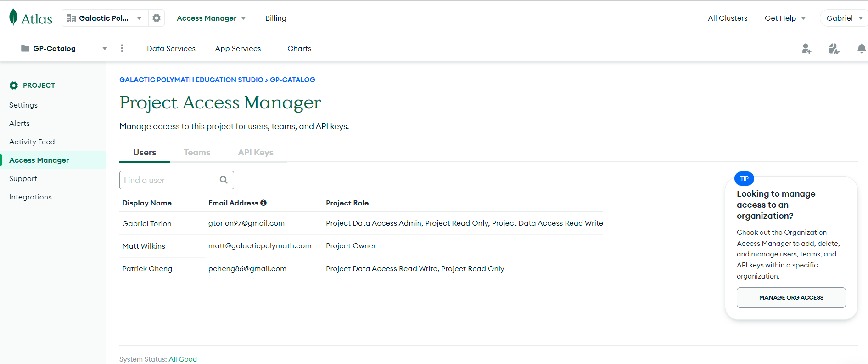Click the MANAGE ORG ACCESS button
Viewport: 868px width, 364px height.
point(791,297)
